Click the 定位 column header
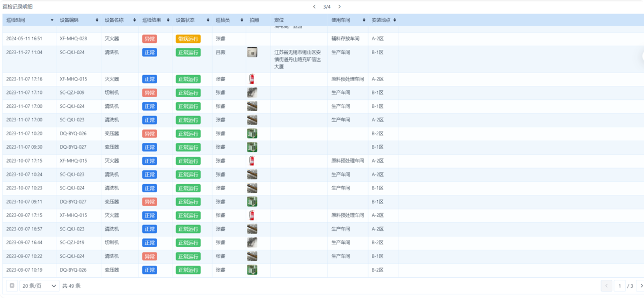This screenshot has width=644, height=298. click(279, 20)
